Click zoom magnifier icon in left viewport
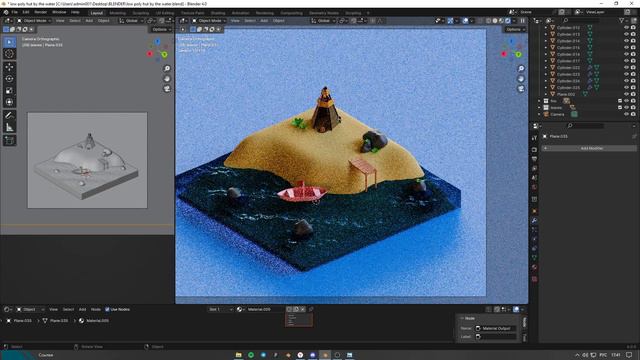 tap(167, 69)
